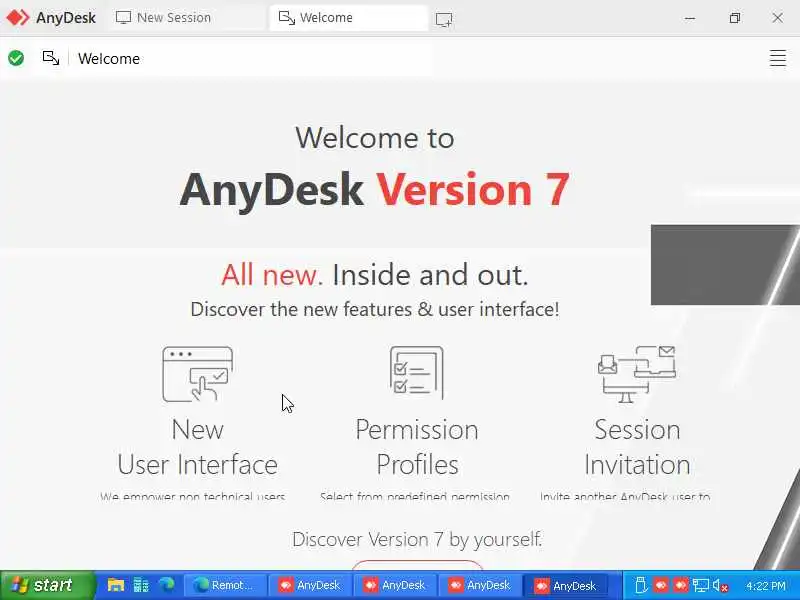Viewport: 800px width, 600px height.
Task: Open the Windows start menu
Action: (47, 585)
